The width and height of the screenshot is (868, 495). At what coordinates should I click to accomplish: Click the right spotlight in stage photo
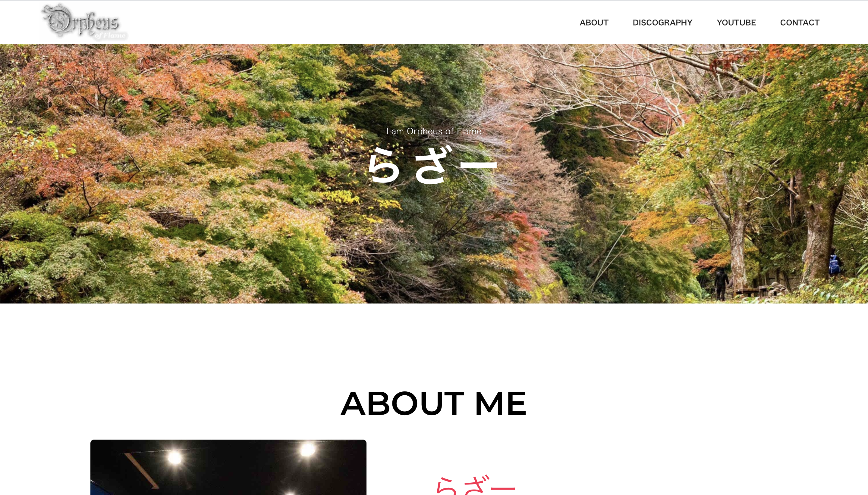(x=308, y=450)
